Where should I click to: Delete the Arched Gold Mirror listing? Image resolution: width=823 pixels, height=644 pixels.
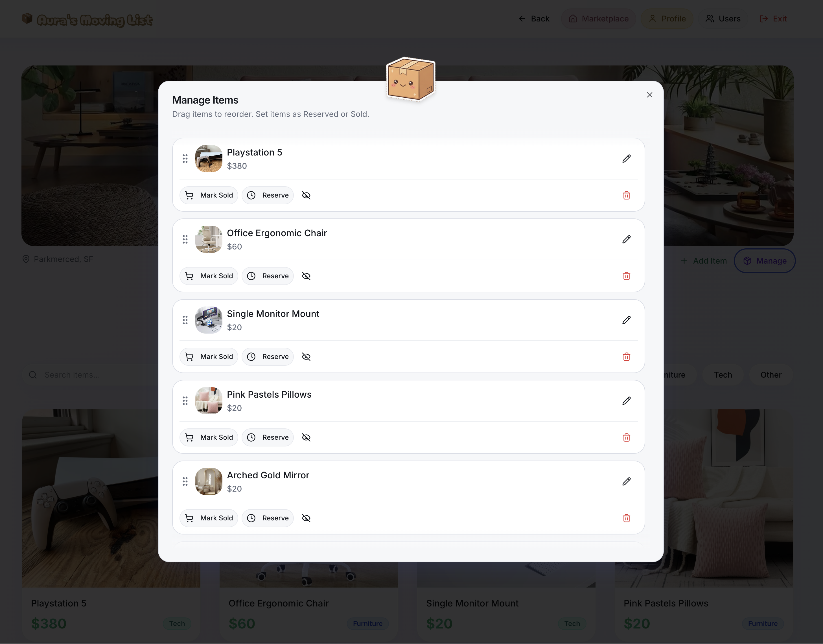[x=626, y=518]
